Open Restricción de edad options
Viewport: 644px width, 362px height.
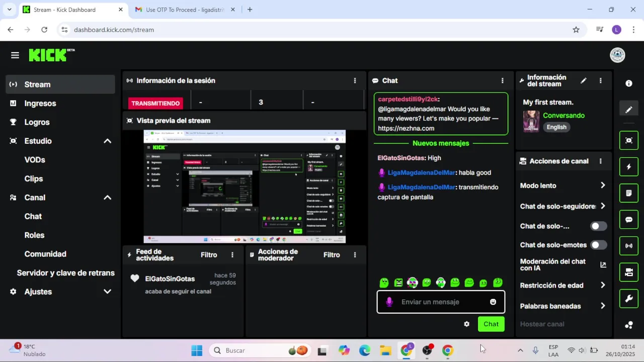(563, 286)
